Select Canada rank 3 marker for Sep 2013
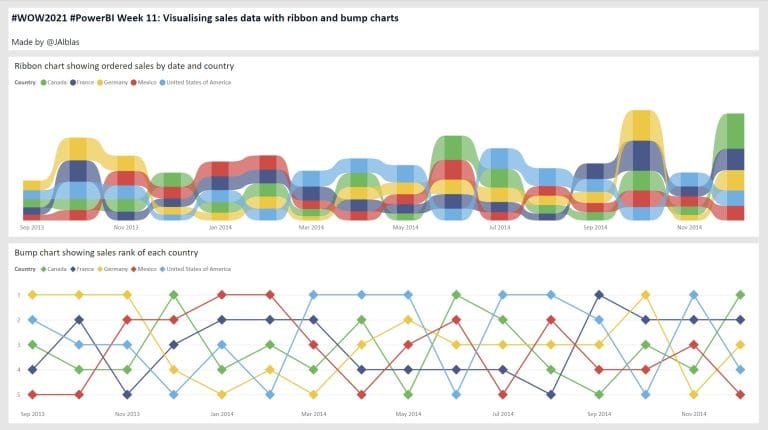Viewport: 768px width, 430px height. (x=32, y=344)
